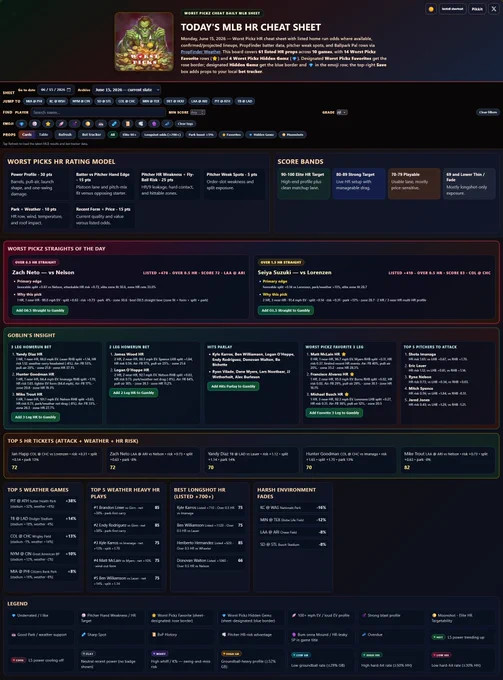This screenshot has height=680, width=503.
Task: Toggle the stadium Good Park emoji filter
Action: click(x=101, y=124)
